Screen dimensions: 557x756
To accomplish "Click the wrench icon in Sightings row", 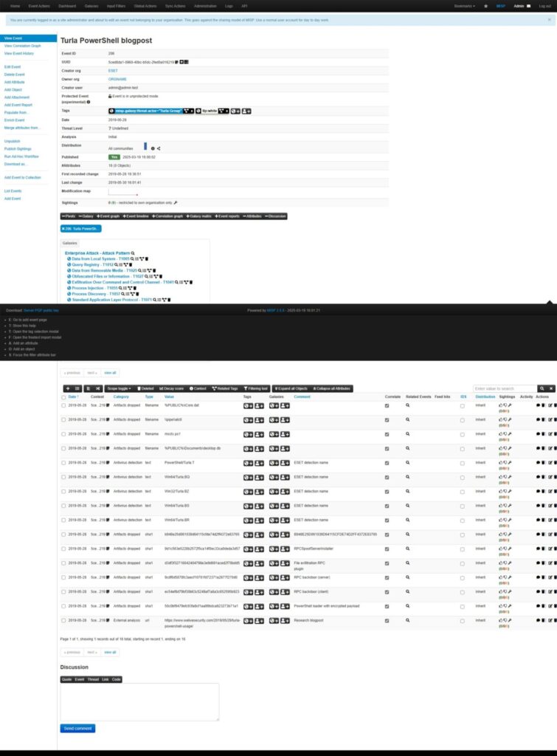I will 176,202.
